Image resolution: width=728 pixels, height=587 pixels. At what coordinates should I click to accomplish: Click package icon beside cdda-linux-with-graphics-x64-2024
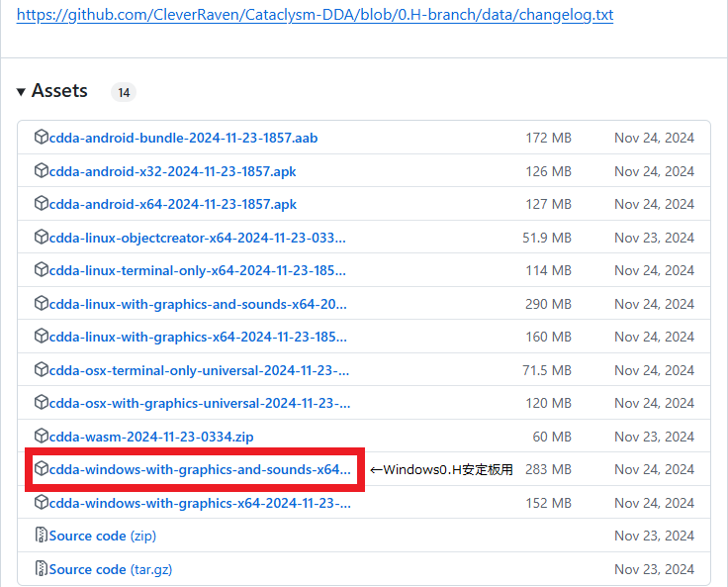click(x=42, y=336)
